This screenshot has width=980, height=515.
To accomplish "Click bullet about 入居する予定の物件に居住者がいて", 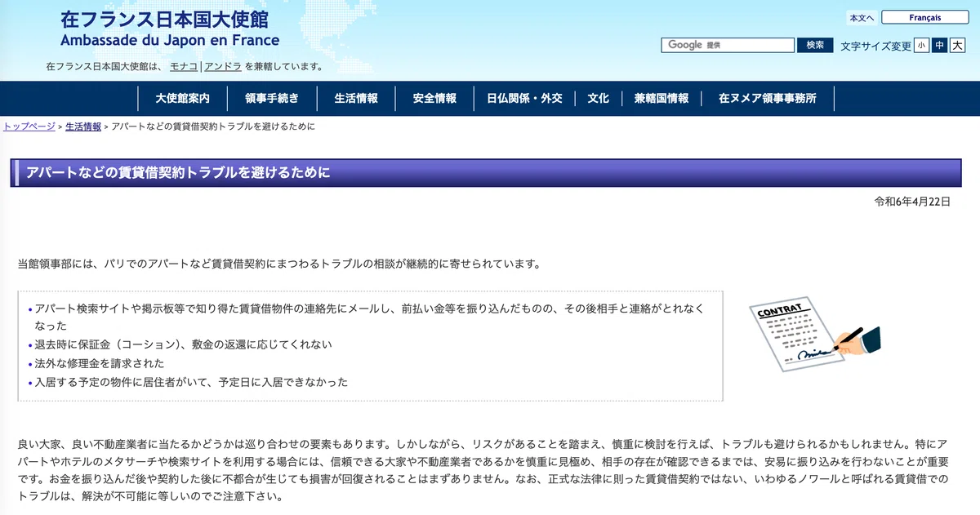I will (x=191, y=382).
